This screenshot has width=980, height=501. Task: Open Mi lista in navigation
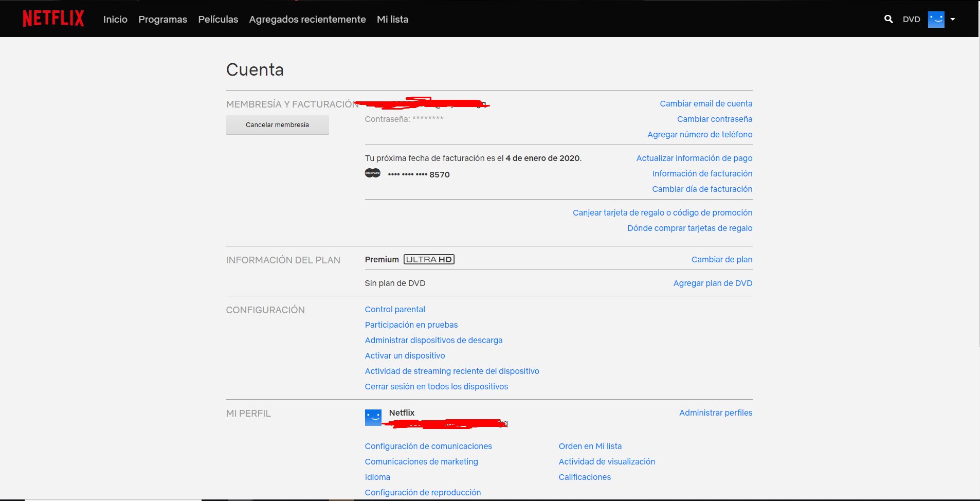(x=392, y=19)
